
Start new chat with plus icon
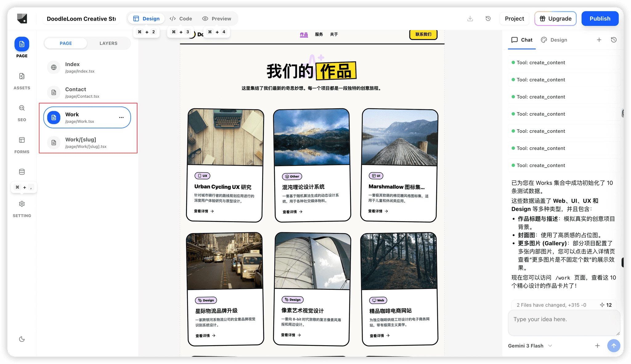tap(599, 40)
